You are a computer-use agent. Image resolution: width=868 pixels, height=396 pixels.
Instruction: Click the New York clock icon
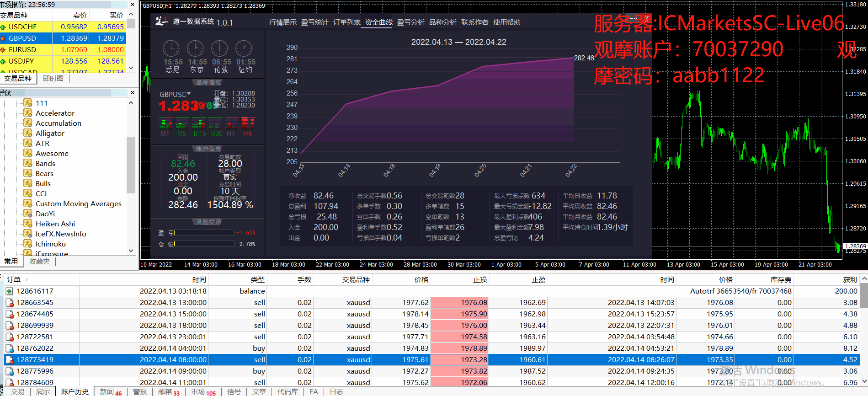pos(244,49)
